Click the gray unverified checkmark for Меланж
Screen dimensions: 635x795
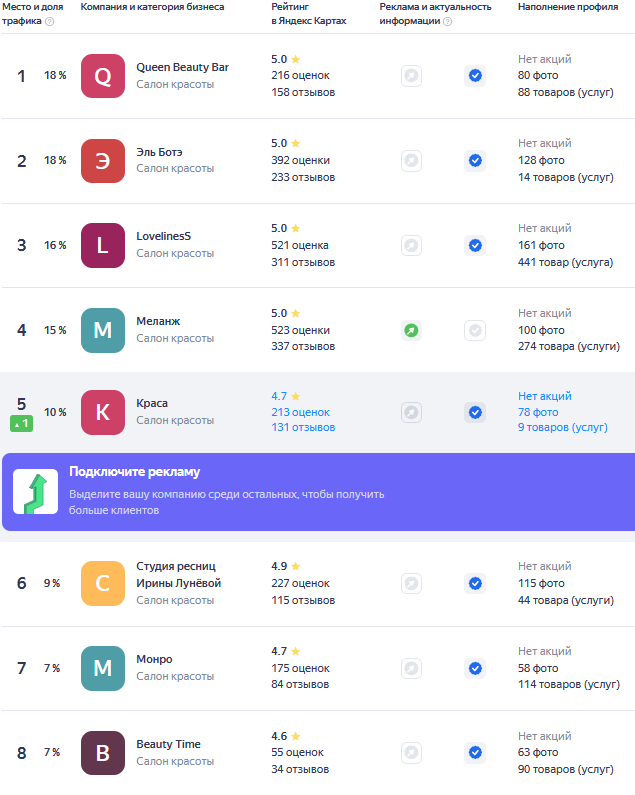pos(475,331)
